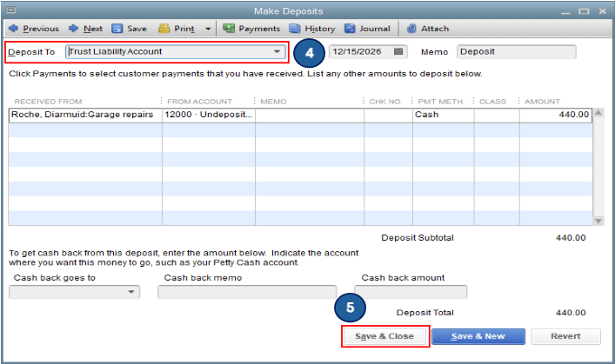615x364 pixels.
Task: View transaction History
Action: pos(312,29)
